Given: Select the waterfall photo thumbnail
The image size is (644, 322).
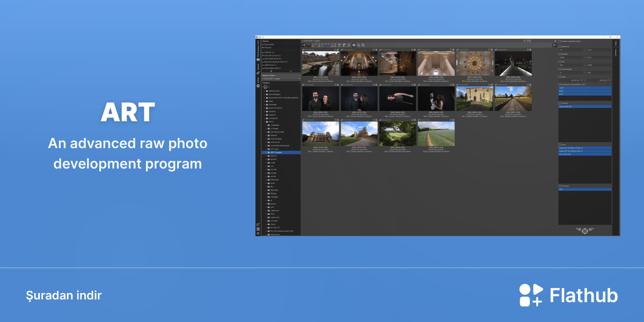Looking at the screenshot, I should 320,63.
